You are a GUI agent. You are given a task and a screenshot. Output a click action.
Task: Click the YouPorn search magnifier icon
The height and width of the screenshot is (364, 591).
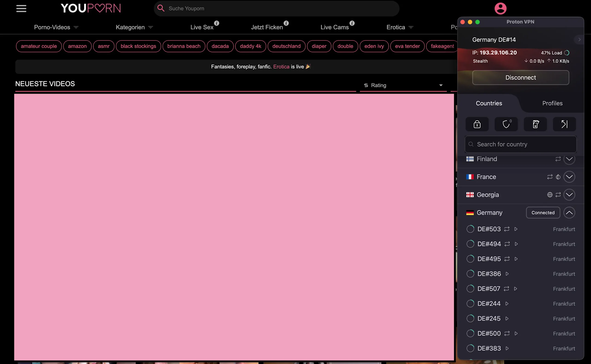click(160, 8)
